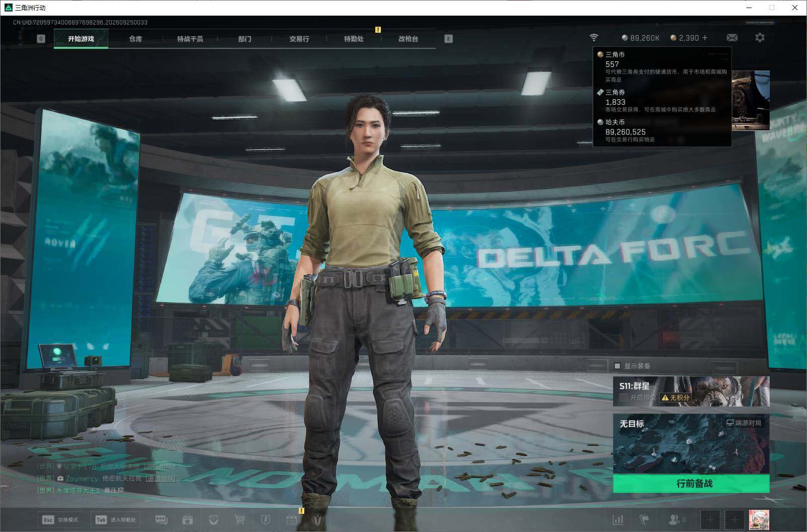Click the first empty teammate plus slot
This screenshot has width=807, height=532.
click(x=710, y=519)
